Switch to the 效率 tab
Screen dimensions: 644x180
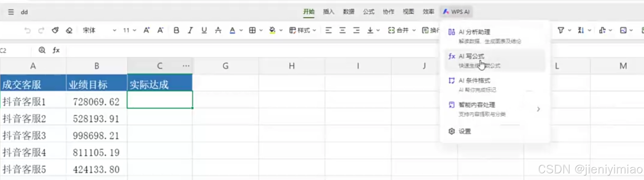pyautogui.click(x=428, y=12)
